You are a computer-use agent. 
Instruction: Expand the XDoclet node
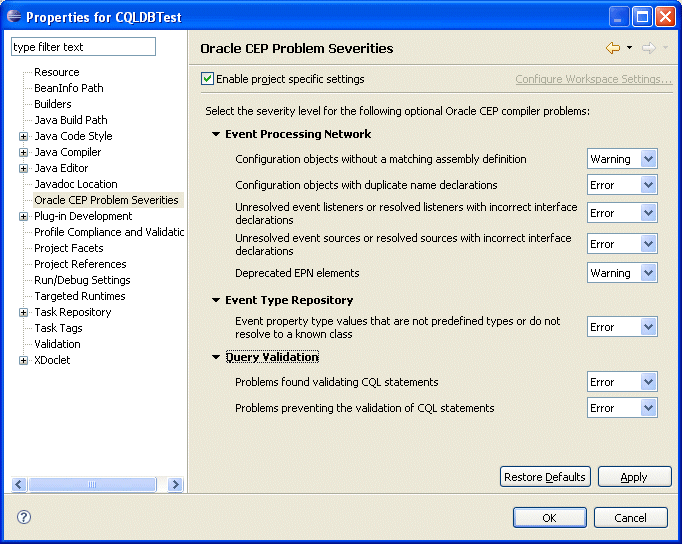(x=23, y=360)
